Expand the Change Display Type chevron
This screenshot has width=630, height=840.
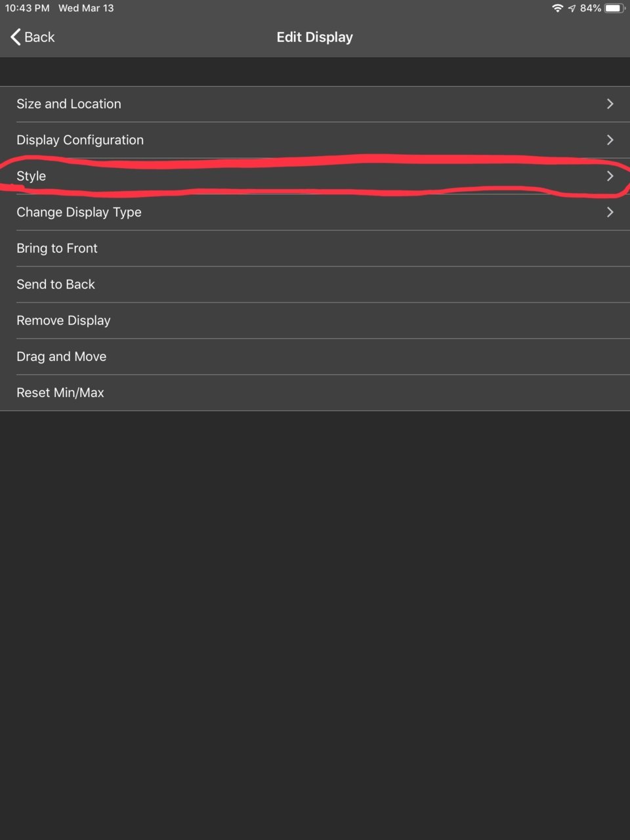tap(610, 212)
